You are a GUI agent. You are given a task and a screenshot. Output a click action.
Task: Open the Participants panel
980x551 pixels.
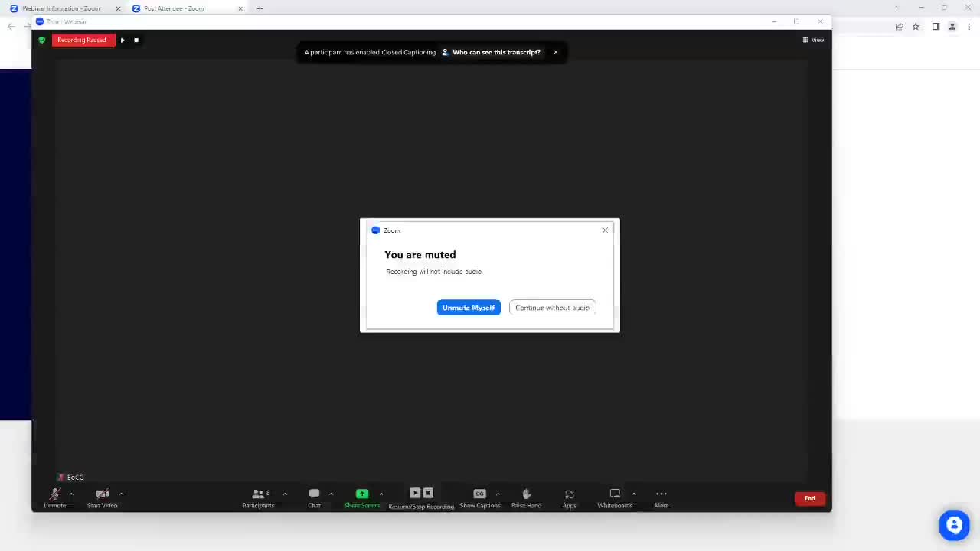(x=258, y=495)
